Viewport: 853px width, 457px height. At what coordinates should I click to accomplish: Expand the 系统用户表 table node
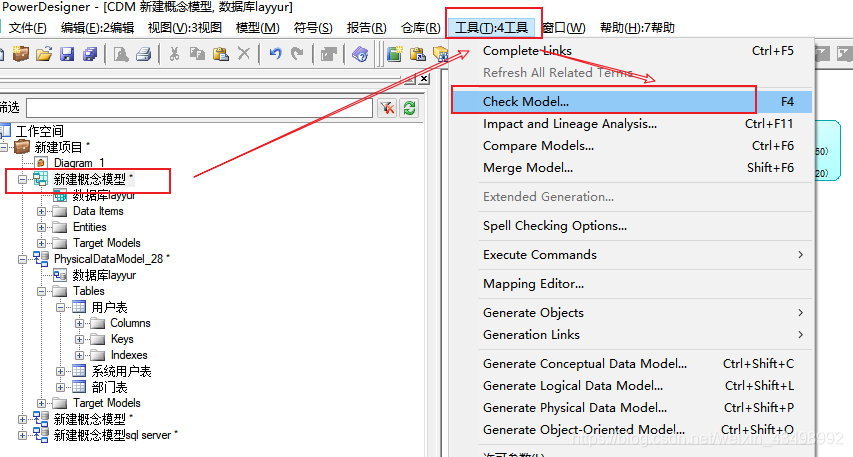click(60, 371)
